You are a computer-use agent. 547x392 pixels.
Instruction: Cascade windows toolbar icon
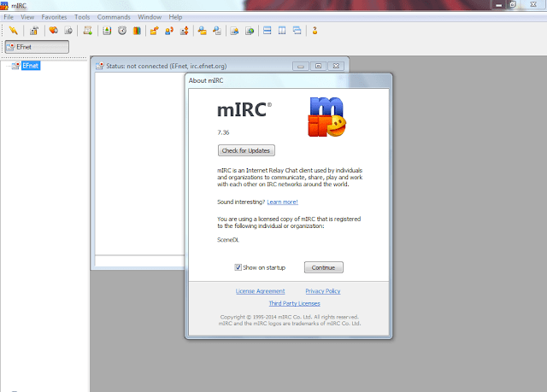(297, 31)
